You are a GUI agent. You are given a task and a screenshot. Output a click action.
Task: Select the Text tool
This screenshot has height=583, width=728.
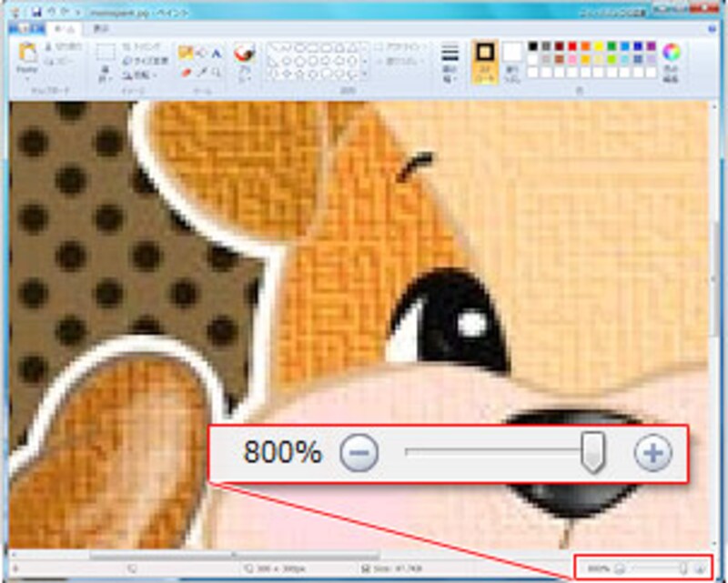point(217,54)
